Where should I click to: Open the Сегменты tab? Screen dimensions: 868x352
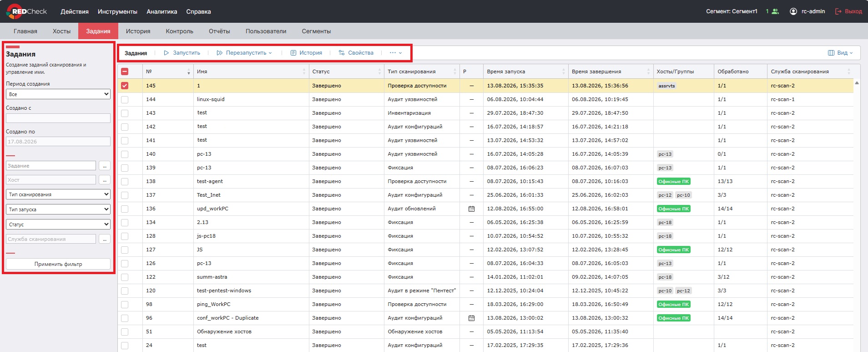tap(316, 31)
